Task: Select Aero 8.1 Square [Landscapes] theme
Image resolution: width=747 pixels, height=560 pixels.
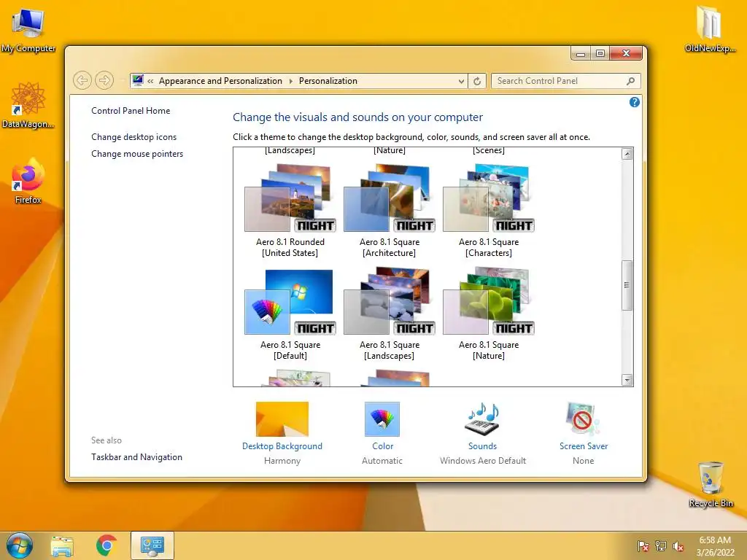Action: pyautogui.click(x=390, y=314)
